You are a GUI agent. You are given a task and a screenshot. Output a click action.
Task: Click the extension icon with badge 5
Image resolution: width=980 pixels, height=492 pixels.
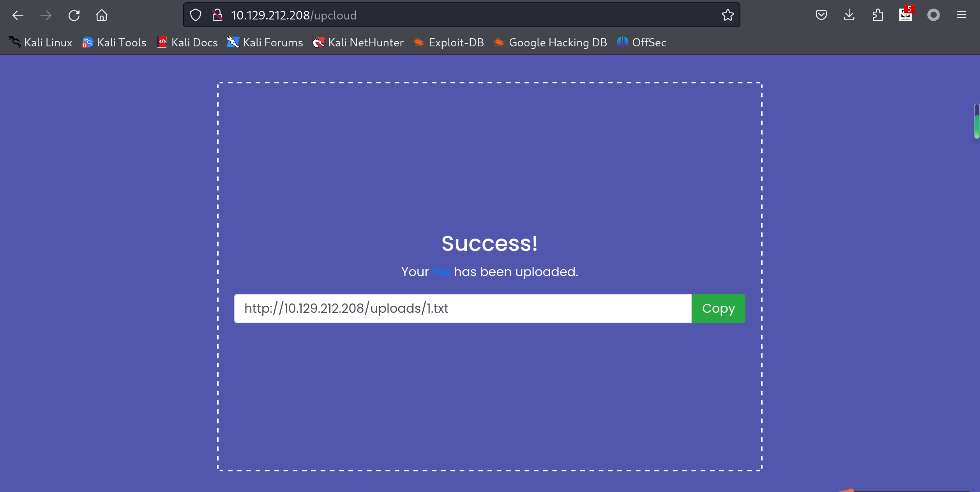pyautogui.click(x=906, y=15)
